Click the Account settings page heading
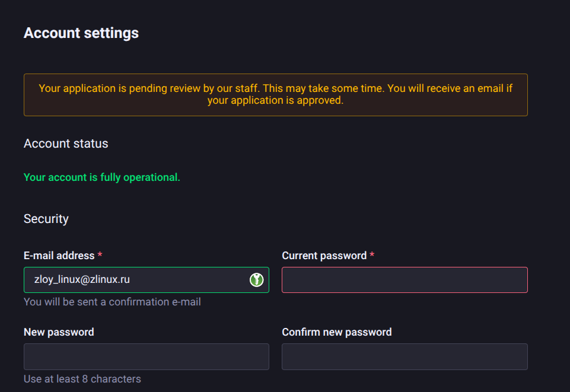 pyautogui.click(x=81, y=33)
